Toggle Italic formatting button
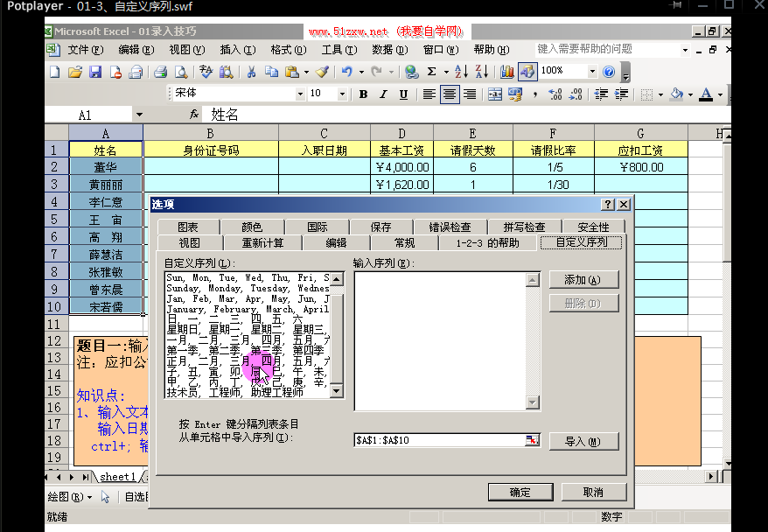The image size is (768, 532). (383, 94)
